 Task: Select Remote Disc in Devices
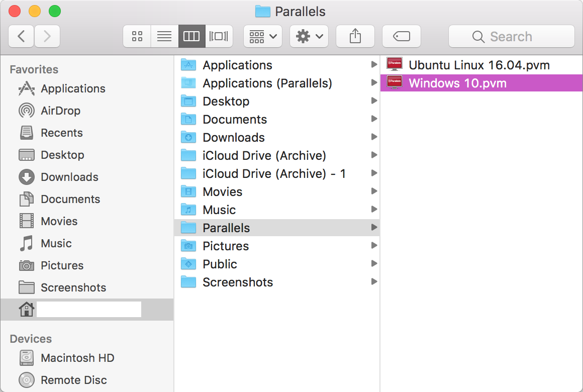tap(73, 380)
